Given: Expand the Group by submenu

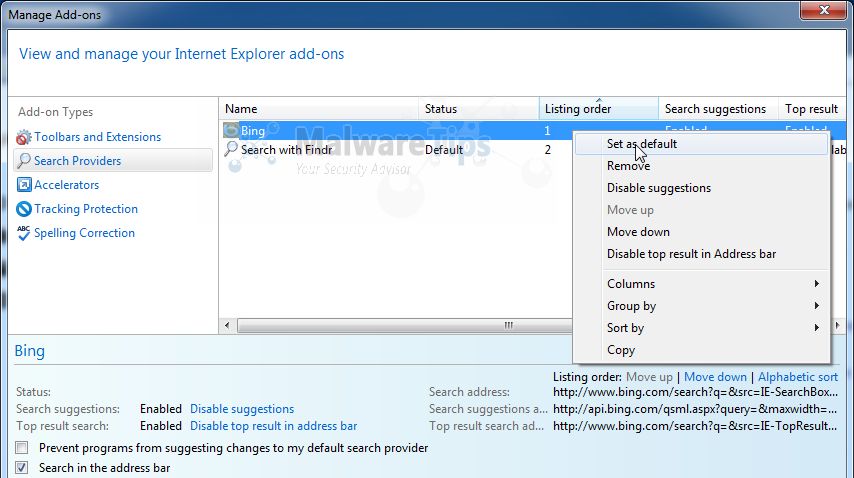Looking at the screenshot, I should click(x=702, y=306).
